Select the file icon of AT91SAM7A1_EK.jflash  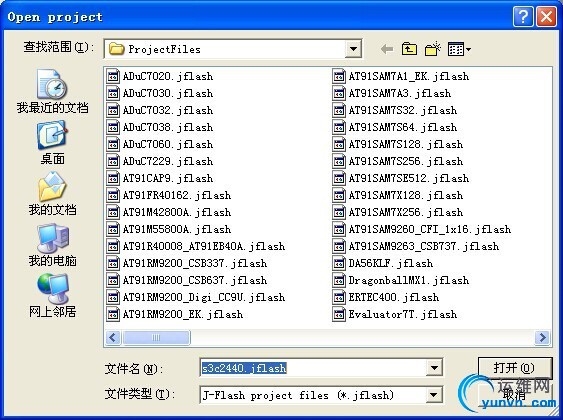point(339,76)
